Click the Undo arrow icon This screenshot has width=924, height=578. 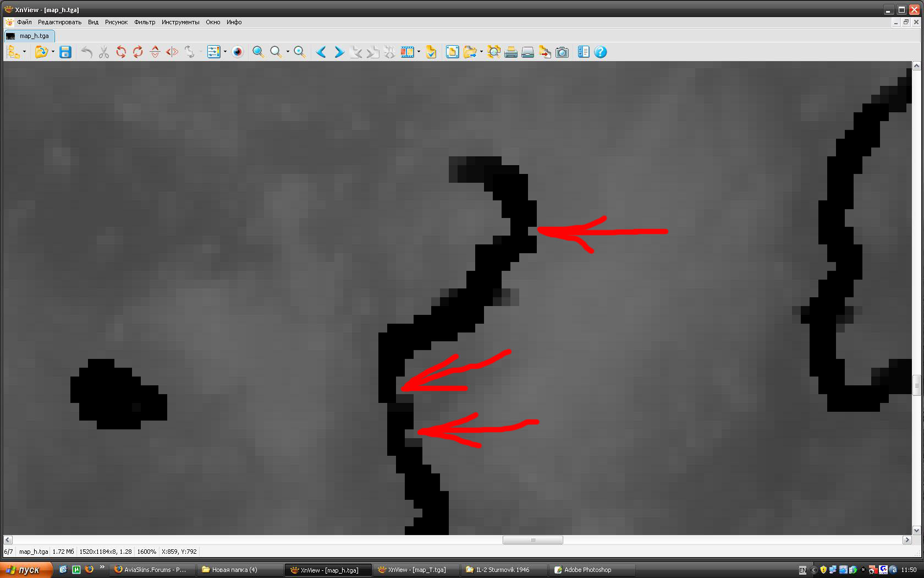click(x=86, y=52)
